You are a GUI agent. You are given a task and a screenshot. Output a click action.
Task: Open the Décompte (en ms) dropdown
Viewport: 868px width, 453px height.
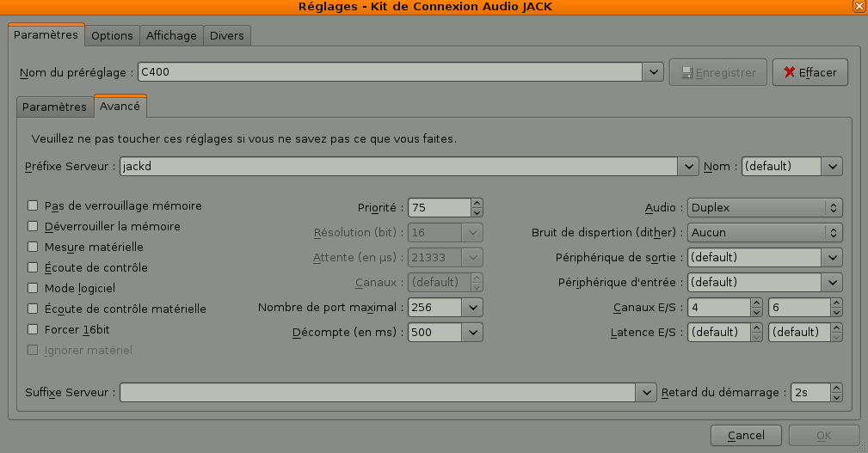473,332
